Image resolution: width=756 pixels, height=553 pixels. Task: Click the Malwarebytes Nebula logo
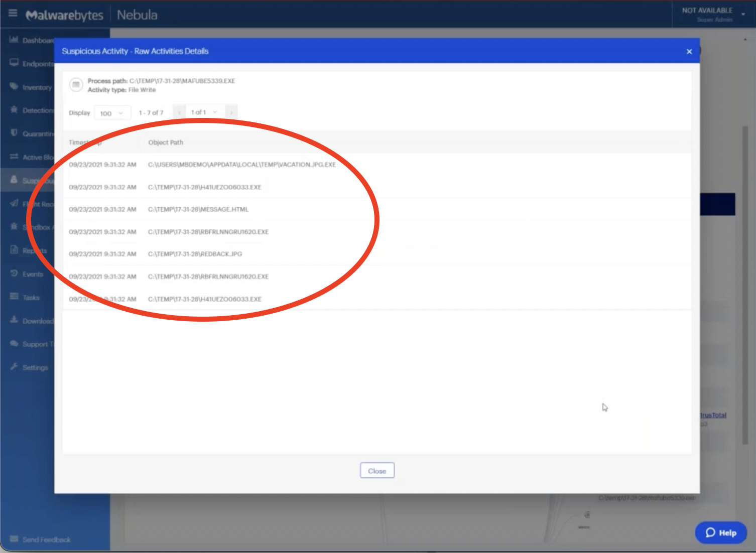(x=91, y=15)
